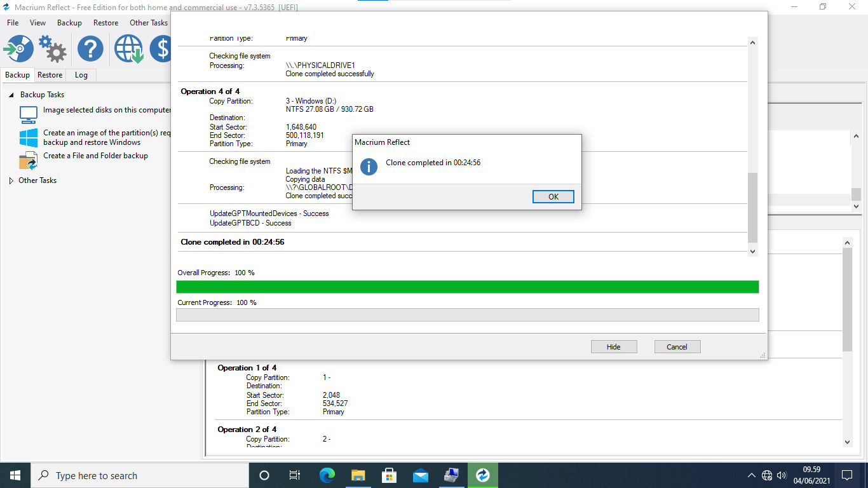Open the Backup menu
Viewport: 868px width, 488px height.
coord(69,23)
